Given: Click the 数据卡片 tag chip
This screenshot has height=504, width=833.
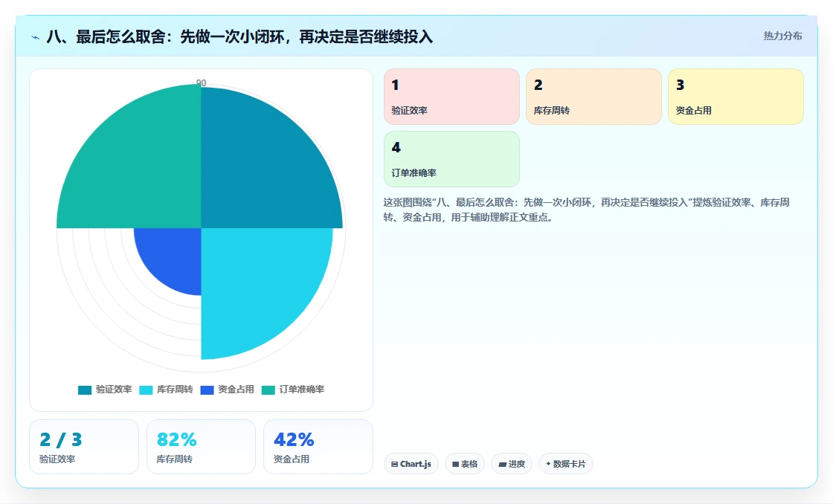Looking at the screenshot, I should click(x=566, y=464).
